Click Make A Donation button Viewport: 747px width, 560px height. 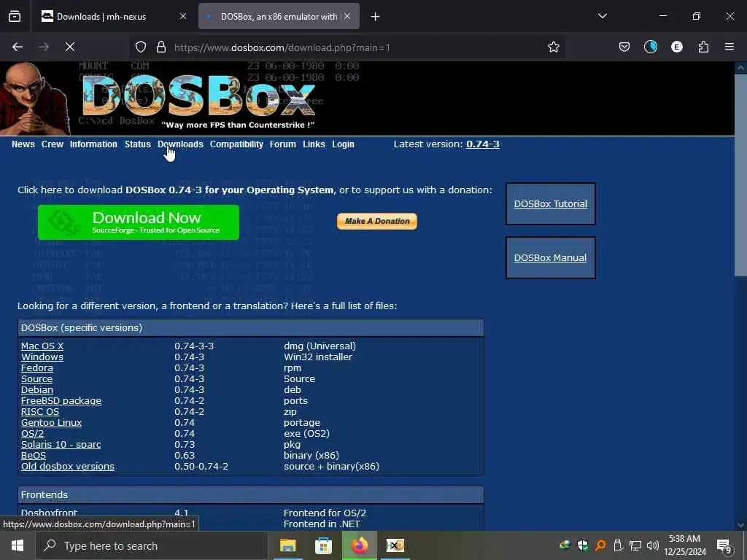pyautogui.click(x=377, y=222)
